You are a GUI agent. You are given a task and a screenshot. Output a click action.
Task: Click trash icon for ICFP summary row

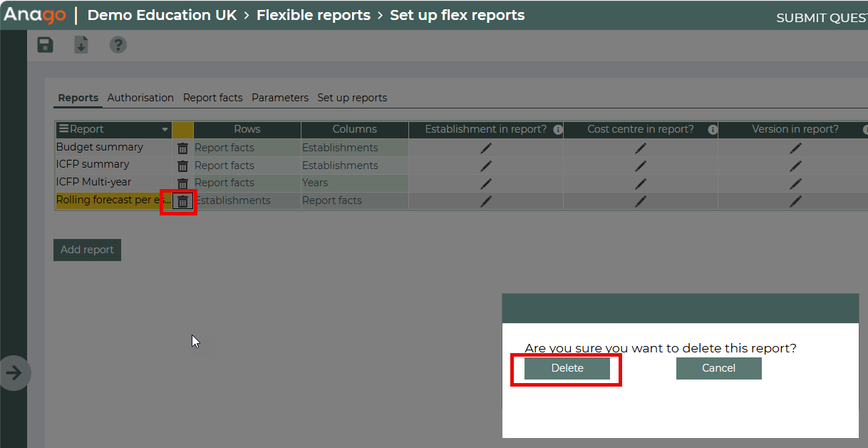coord(183,166)
